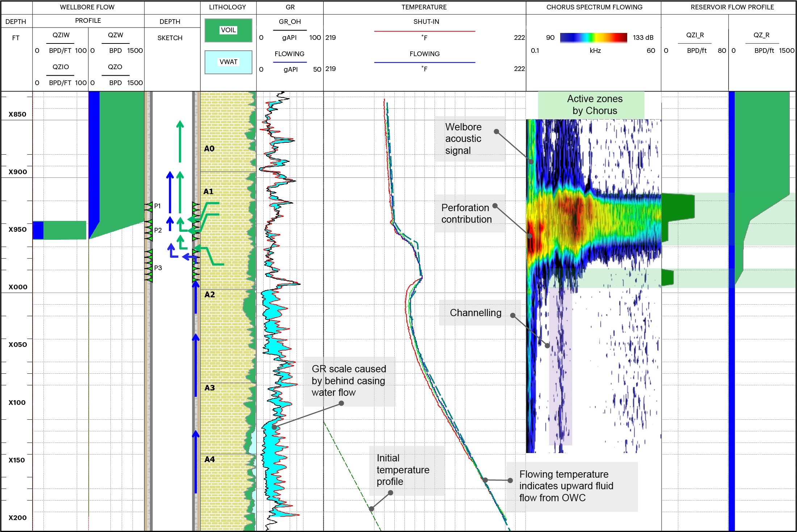Select the Welbore acoustic signal callout marker
The height and width of the screenshot is (532, 797).
(x=496, y=131)
